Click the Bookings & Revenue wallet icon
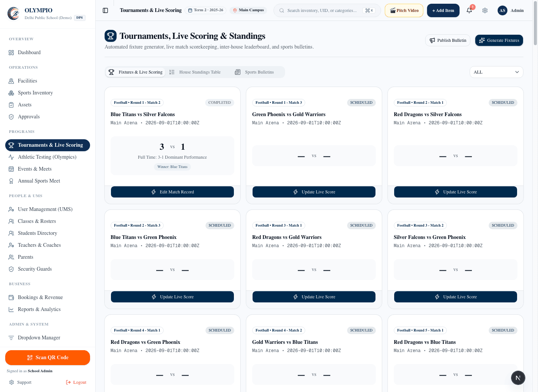538x392 pixels. (x=11, y=298)
